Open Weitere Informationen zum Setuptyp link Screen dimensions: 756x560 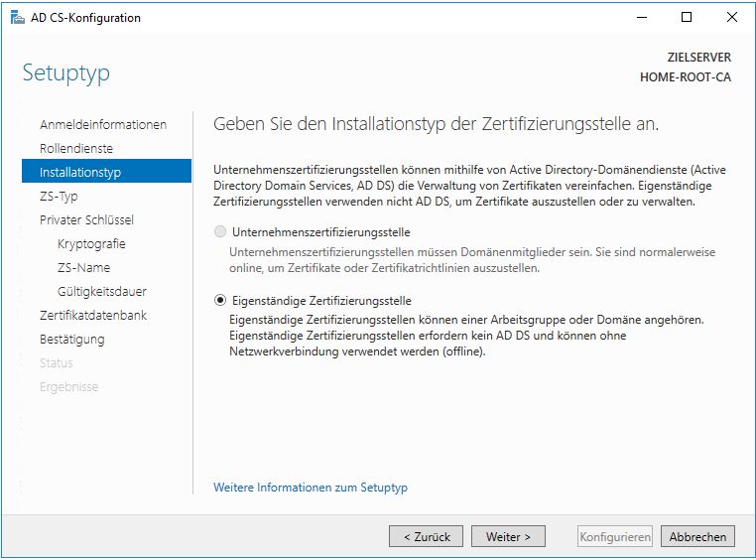click(311, 488)
